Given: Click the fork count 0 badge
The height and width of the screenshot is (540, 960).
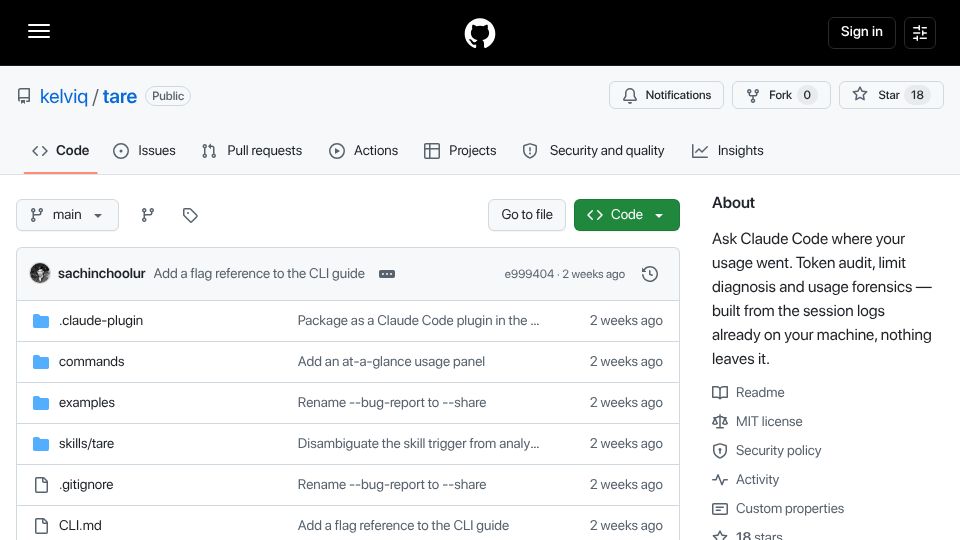Looking at the screenshot, I should tap(807, 95).
